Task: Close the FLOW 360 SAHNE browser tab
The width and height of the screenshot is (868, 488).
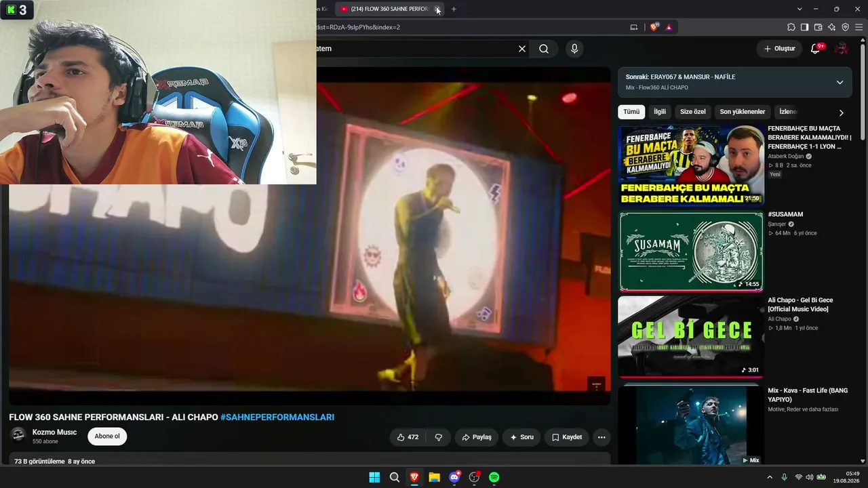Action: (437, 9)
